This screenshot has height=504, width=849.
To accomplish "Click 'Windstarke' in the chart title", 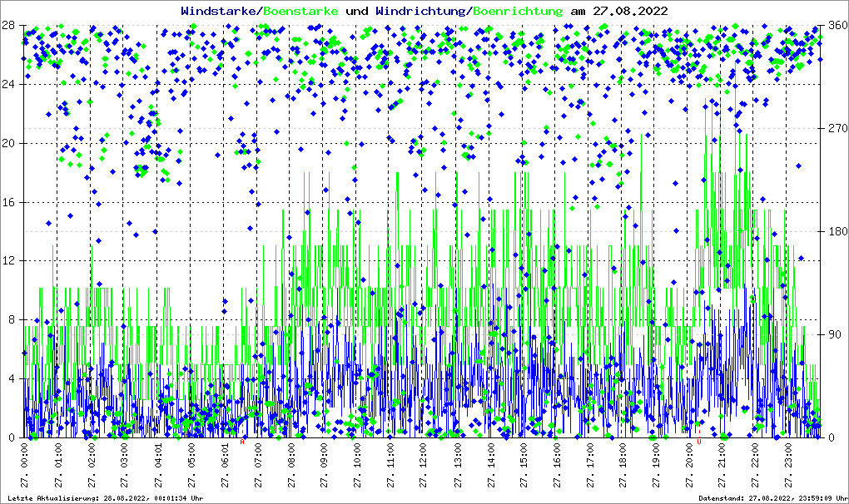I will 220,11.
